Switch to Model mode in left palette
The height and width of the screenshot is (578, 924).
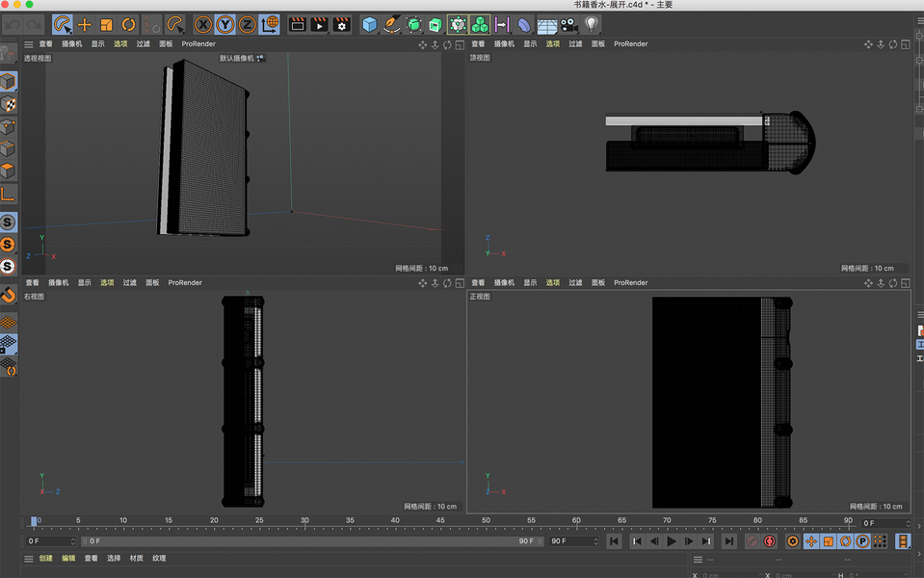[9, 81]
